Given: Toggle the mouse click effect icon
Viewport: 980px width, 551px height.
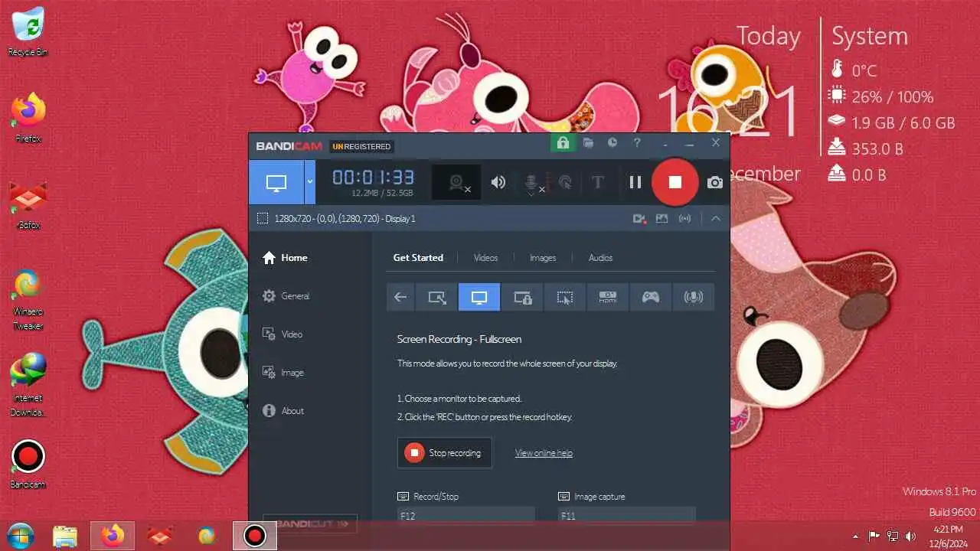Looking at the screenshot, I should [x=565, y=182].
